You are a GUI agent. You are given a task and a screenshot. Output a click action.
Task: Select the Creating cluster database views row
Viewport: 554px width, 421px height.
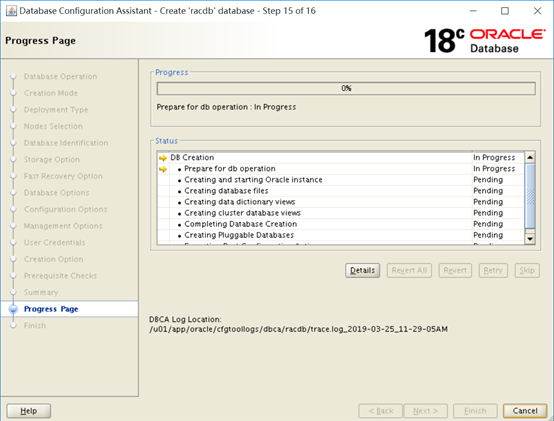coord(341,213)
